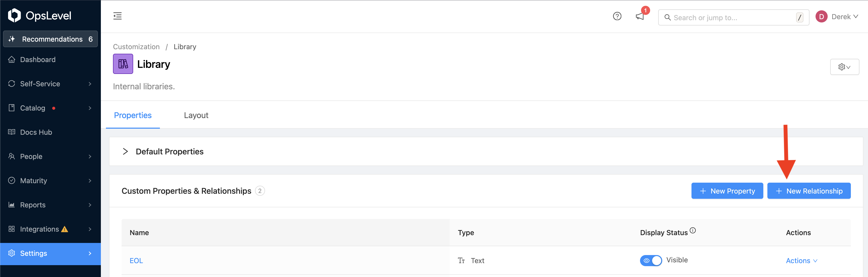Click the Display Status info icon
Image resolution: width=868 pixels, height=277 pixels.
coord(692,231)
